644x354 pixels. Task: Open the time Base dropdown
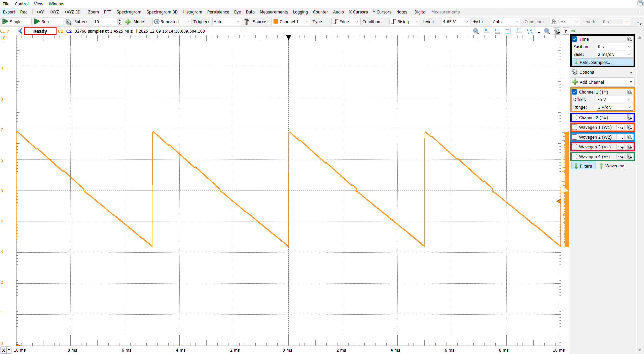629,54
